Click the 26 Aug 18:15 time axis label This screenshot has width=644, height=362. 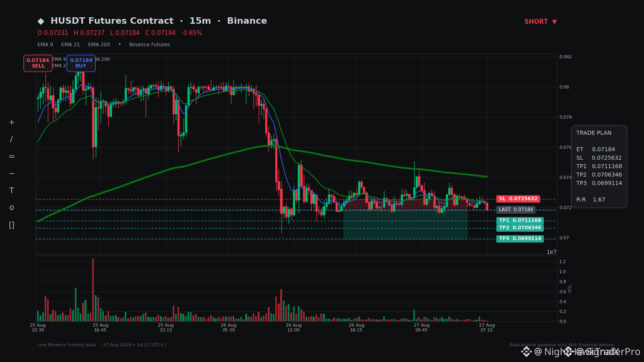[357, 327]
